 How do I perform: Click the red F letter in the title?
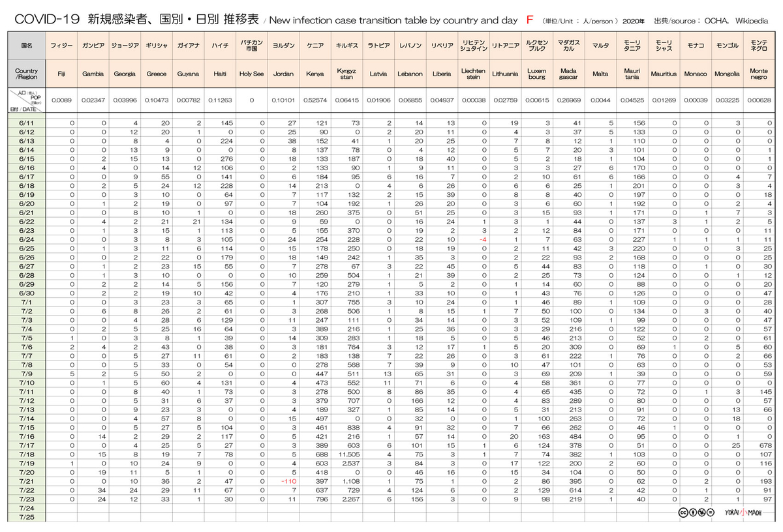(x=530, y=20)
